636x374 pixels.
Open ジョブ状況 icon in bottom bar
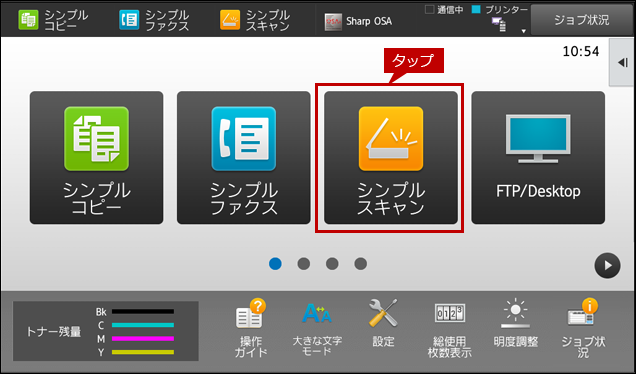pos(583,328)
